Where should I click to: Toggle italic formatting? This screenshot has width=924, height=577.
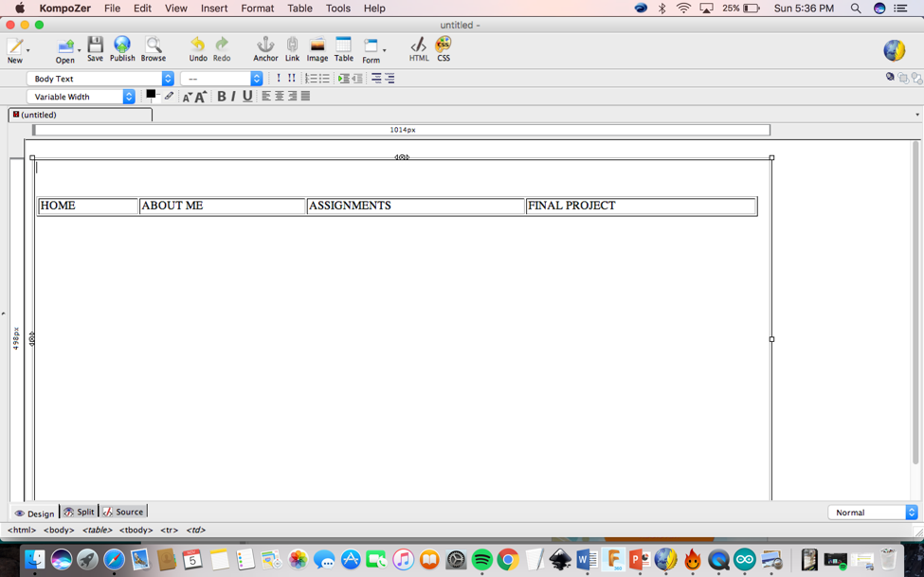click(233, 96)
